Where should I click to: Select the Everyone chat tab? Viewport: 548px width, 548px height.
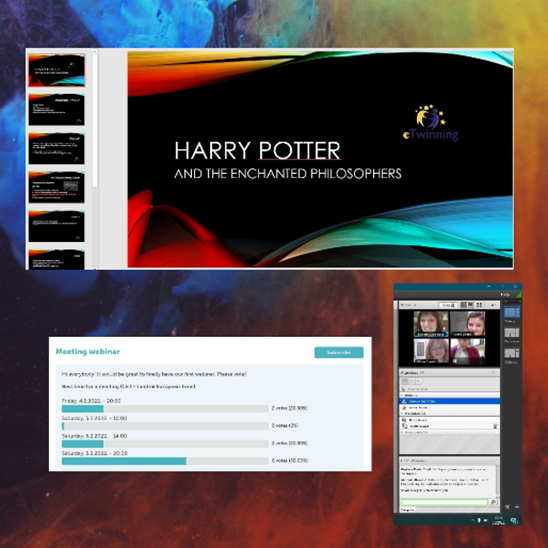408,510
